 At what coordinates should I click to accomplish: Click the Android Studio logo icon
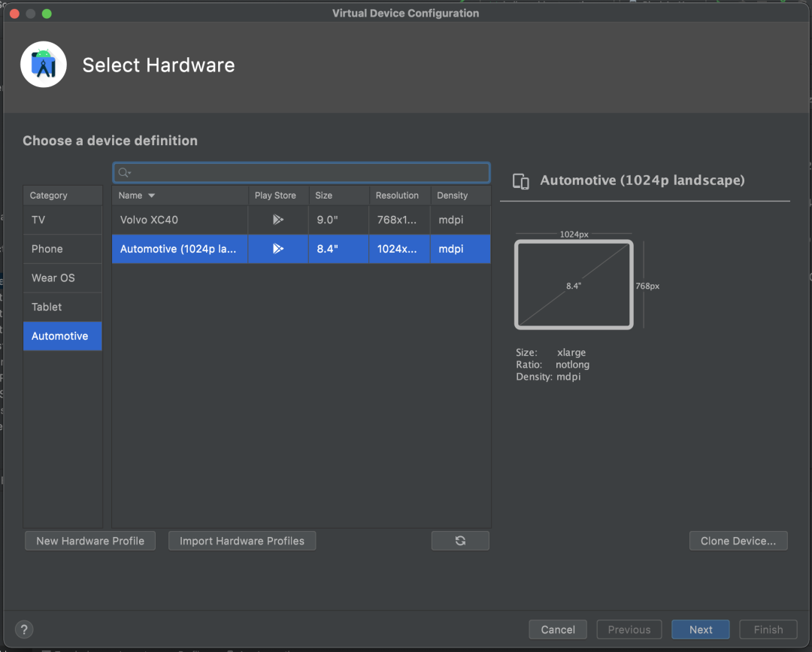(44, 65)
